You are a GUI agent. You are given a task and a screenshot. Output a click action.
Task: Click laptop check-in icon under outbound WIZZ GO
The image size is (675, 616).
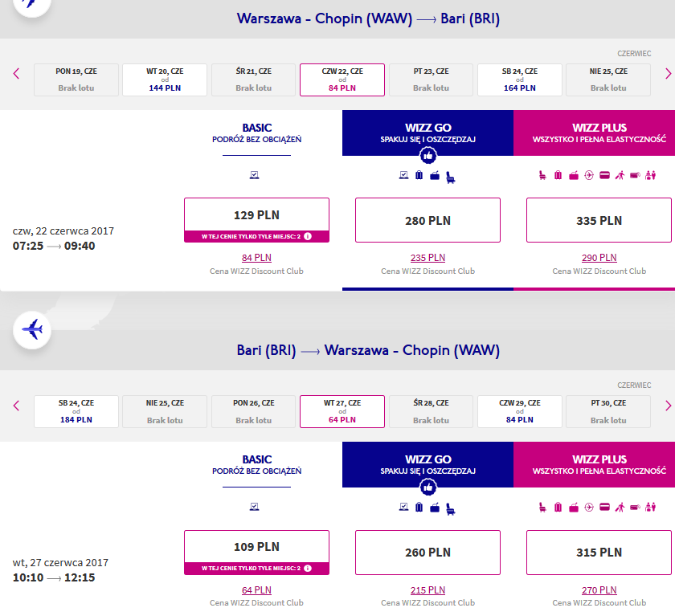(x=403, y=175)
